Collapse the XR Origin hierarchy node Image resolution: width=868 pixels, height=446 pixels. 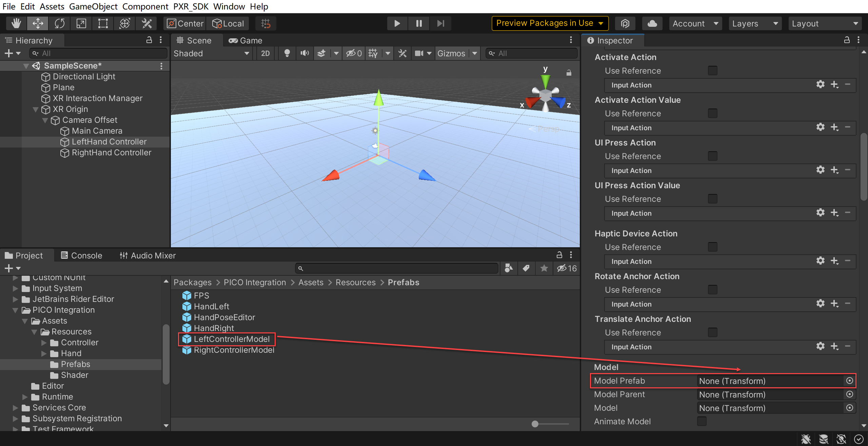coord(35,109)
